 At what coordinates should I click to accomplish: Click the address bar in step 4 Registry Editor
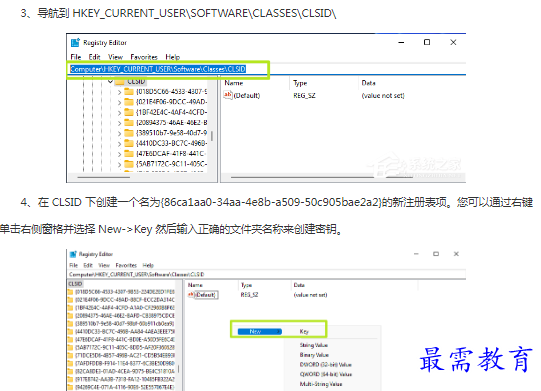click(266, 274)
